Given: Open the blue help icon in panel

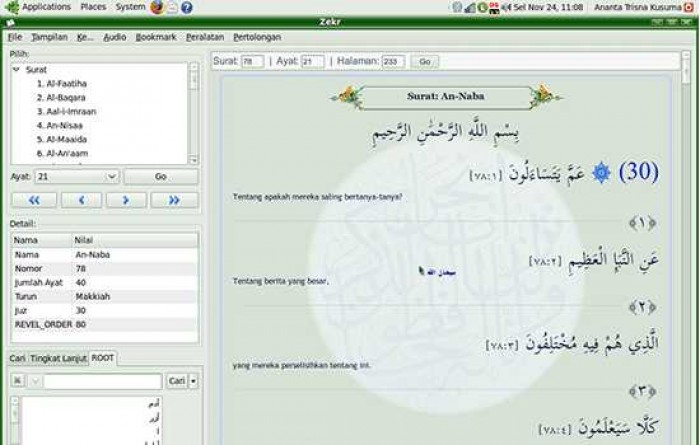Looking at the screenshot, I should [x=187, y=7].
